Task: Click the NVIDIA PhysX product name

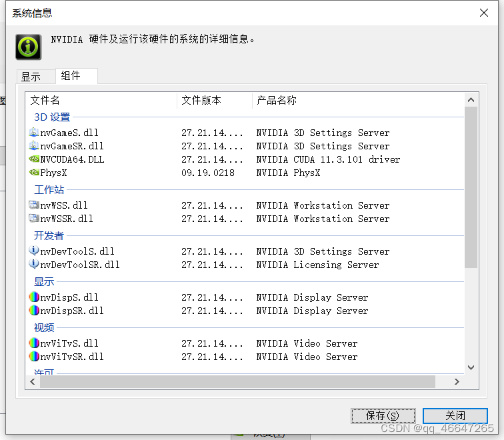Action: [x=288, y=173]
